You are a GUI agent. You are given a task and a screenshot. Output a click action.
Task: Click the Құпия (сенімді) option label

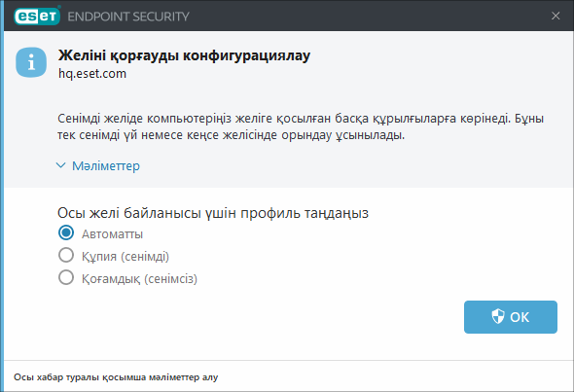126,256
